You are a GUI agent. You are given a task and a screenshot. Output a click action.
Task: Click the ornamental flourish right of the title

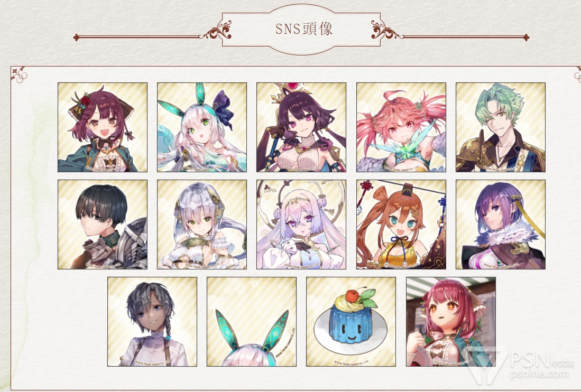click(x=387, y=30)
